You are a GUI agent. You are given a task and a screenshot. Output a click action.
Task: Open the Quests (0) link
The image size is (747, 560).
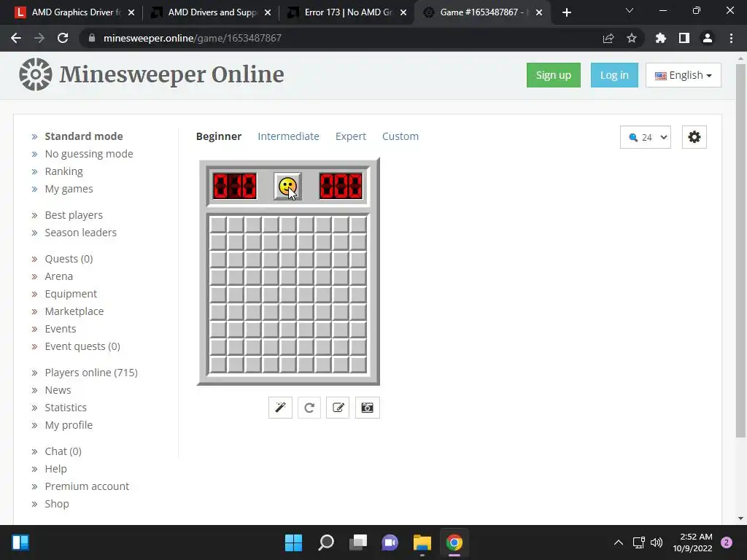69,259
